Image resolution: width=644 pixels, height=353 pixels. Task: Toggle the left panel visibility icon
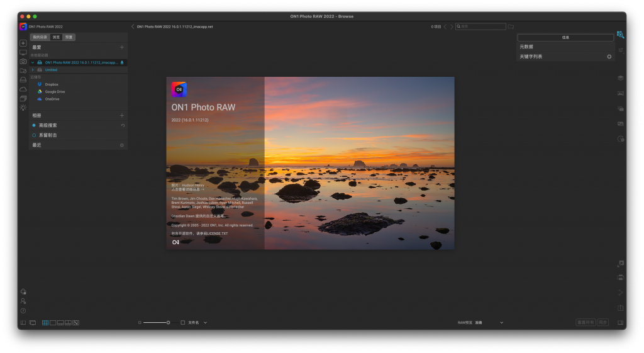(x=23, y=323)
